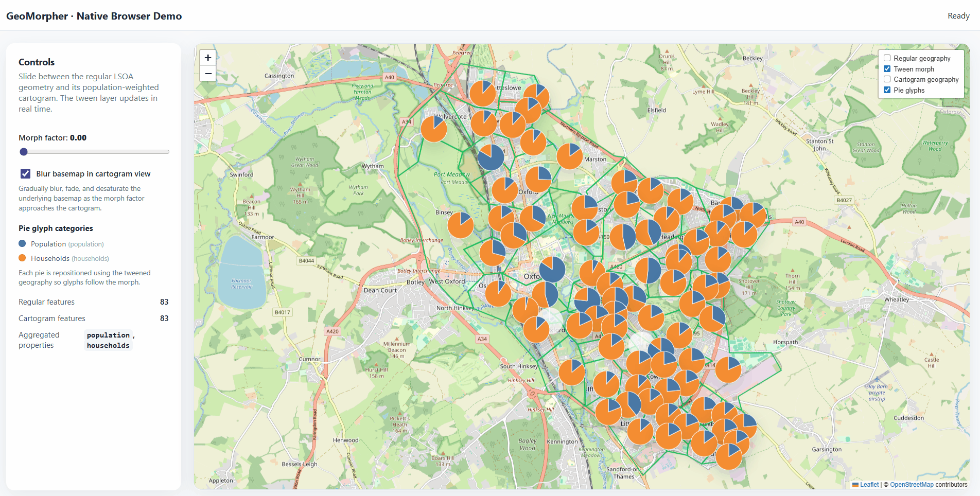Open the Leaflet attribution link

[869, 485]
